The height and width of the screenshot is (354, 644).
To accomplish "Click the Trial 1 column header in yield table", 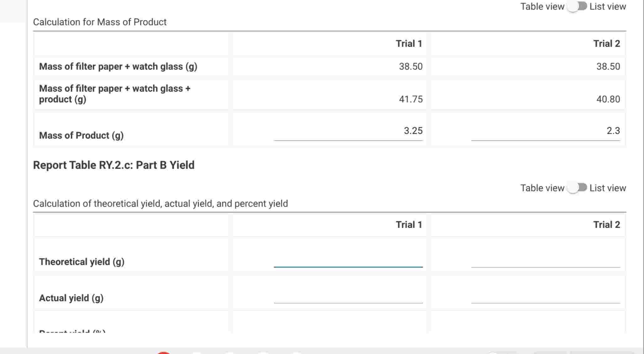I will [x=409, y=225].
